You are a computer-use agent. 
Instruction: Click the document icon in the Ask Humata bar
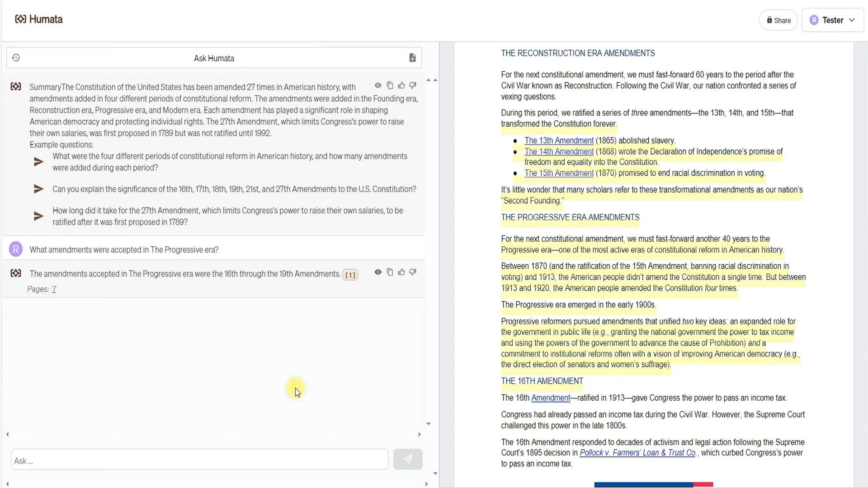pyautogui.click(x=412, y=57)
